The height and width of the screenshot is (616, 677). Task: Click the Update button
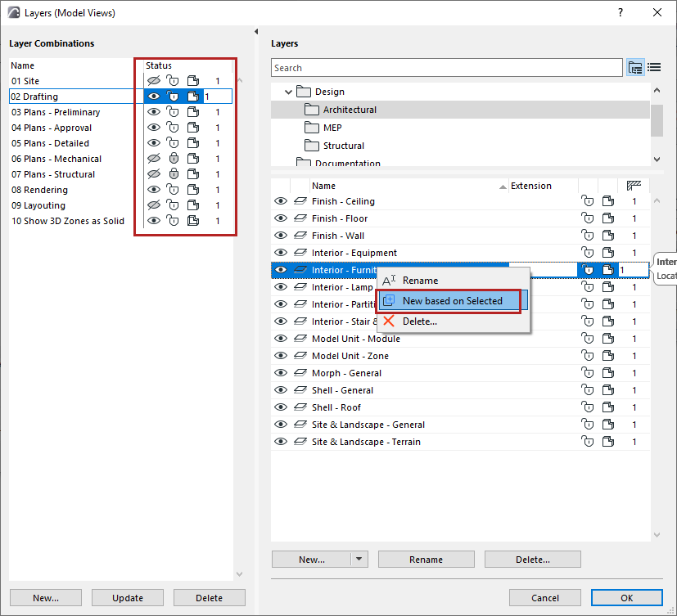[128, 598]
